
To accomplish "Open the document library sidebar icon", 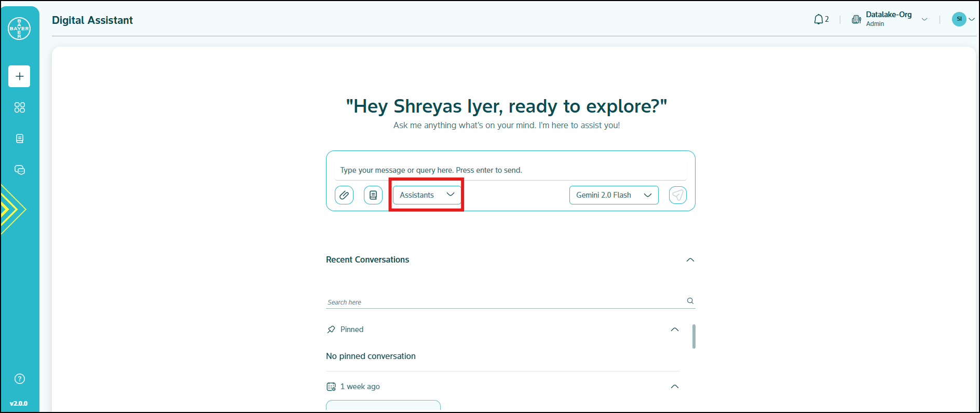I will click(19, 139).
